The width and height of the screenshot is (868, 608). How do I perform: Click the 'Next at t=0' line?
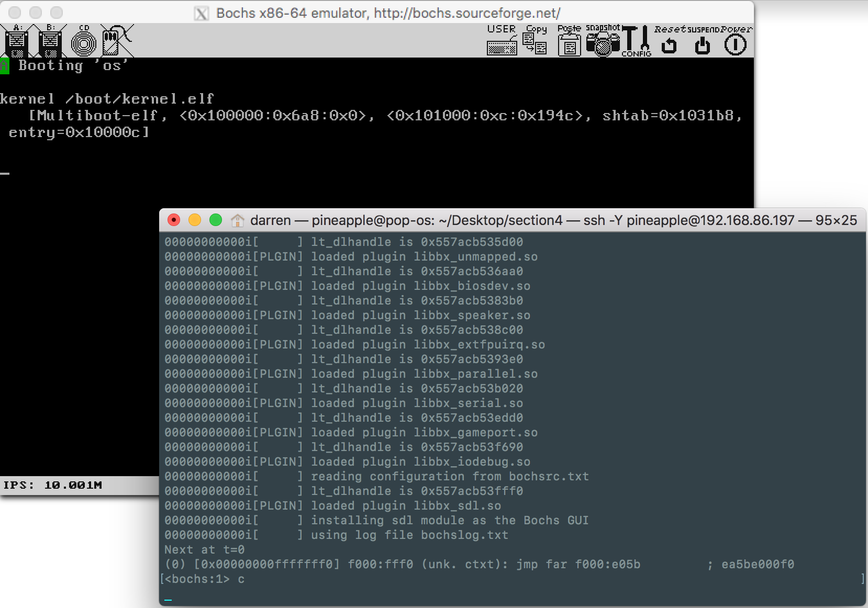(x=205, y=550)
